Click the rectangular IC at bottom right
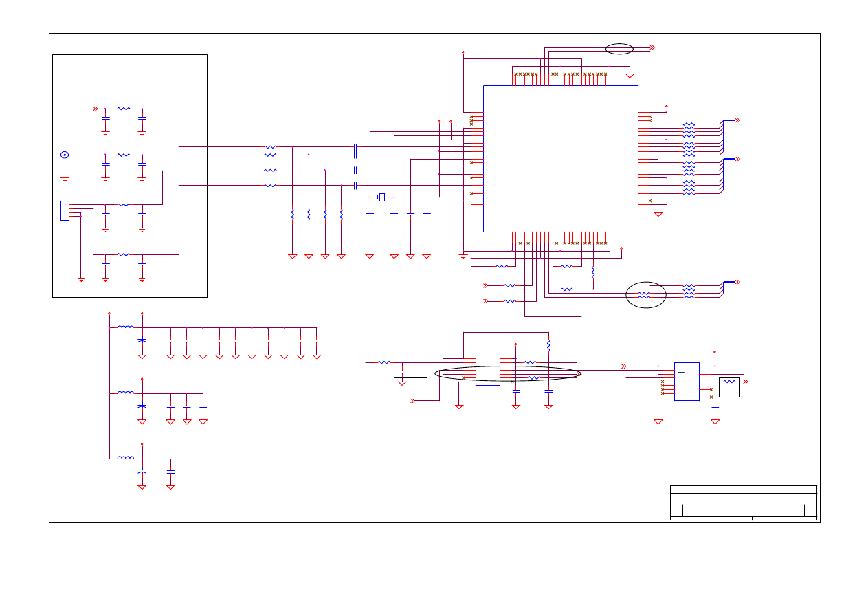 (687, 382)
